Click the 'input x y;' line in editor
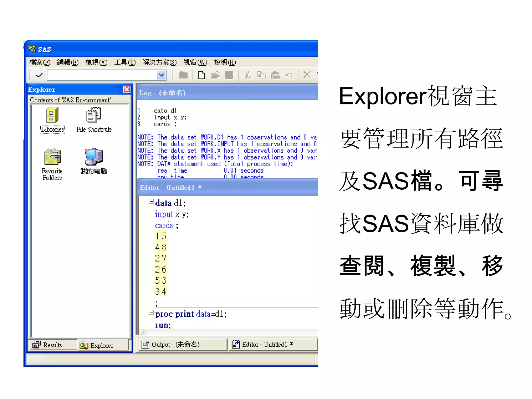The height and width of the screenshot is (399, 532). [172, 214]
